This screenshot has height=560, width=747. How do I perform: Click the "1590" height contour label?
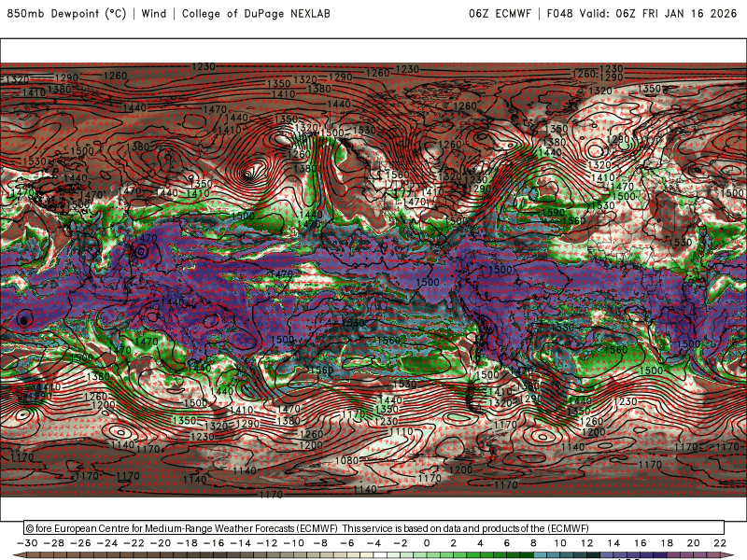pyautogui.click(x=553, y=212)
